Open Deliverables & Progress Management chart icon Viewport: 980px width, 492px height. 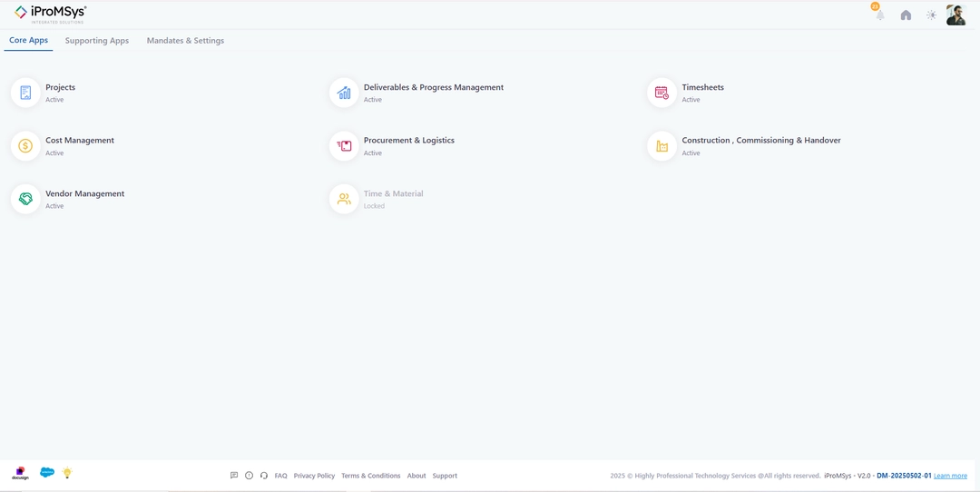(344, 93)
